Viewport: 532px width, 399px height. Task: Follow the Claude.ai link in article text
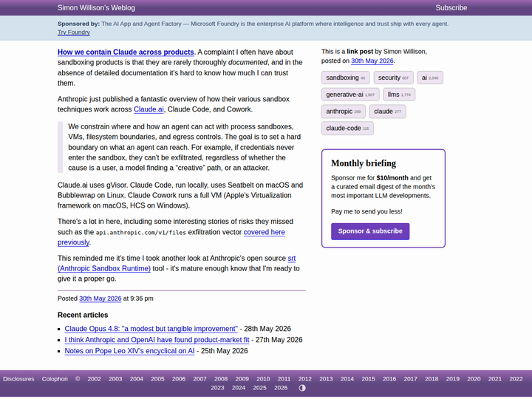pyautogui.click(x=149, y=109)
